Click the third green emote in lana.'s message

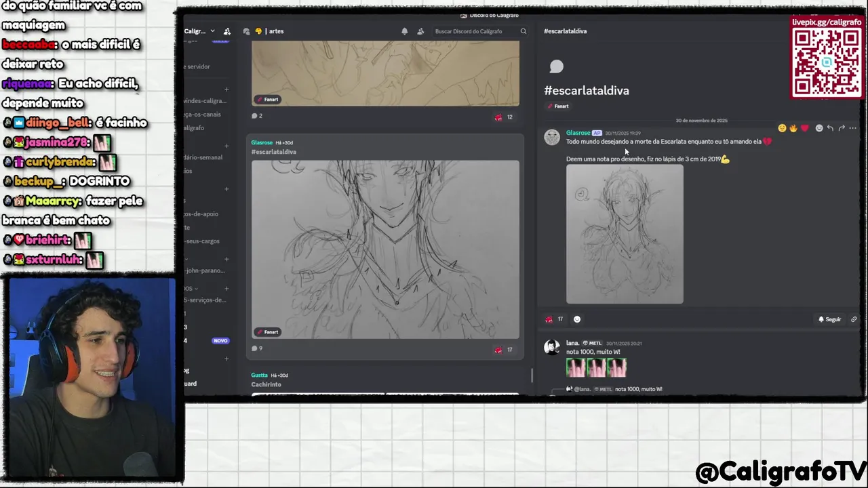click(616, 367)
